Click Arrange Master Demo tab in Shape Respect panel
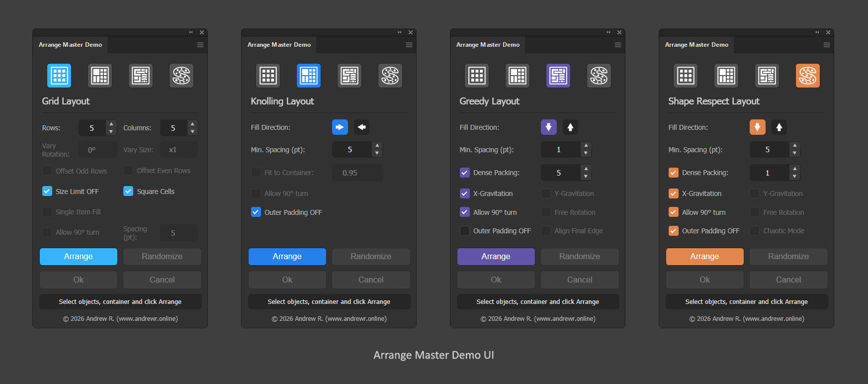This screenshot has width=868, height=384. pyautogui.click(x=696, y=45)
